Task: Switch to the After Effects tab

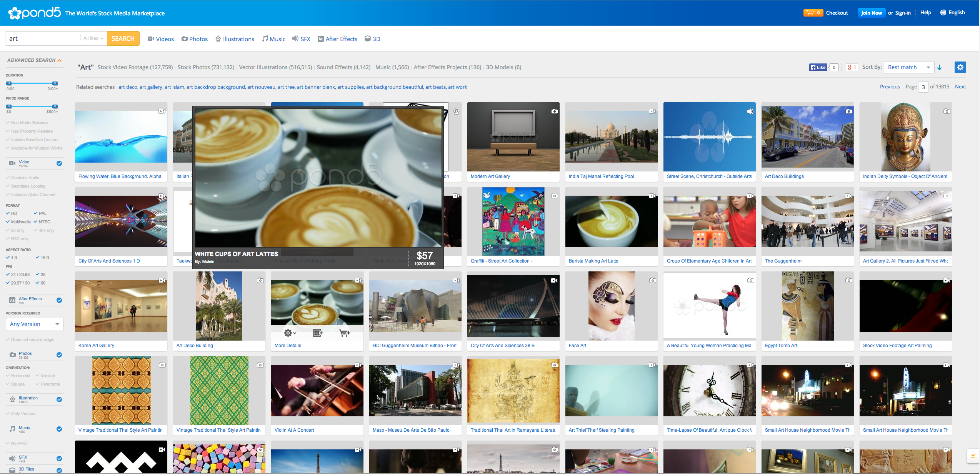Action: 337,39
